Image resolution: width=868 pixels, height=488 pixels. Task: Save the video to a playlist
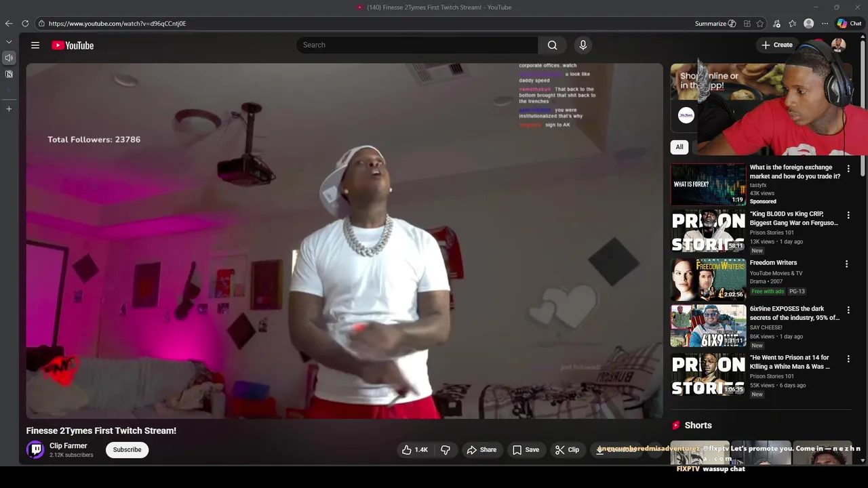(x=526, y=450)
